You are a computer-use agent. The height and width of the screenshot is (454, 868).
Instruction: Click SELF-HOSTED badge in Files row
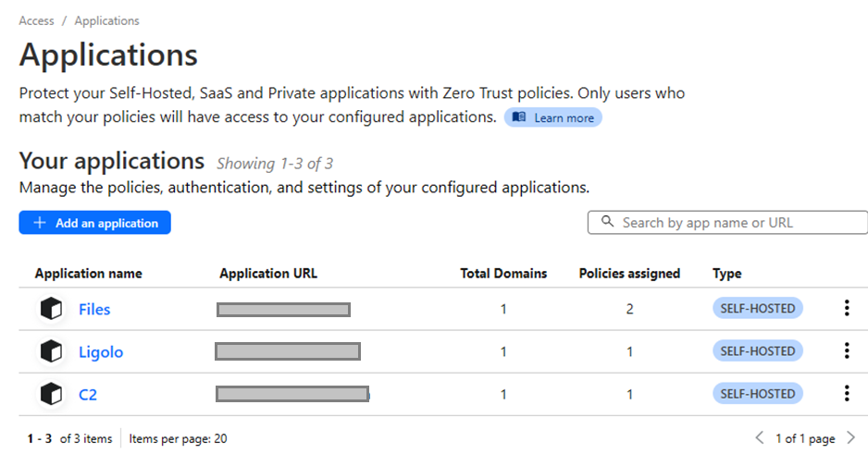click(x=757, y=309)
